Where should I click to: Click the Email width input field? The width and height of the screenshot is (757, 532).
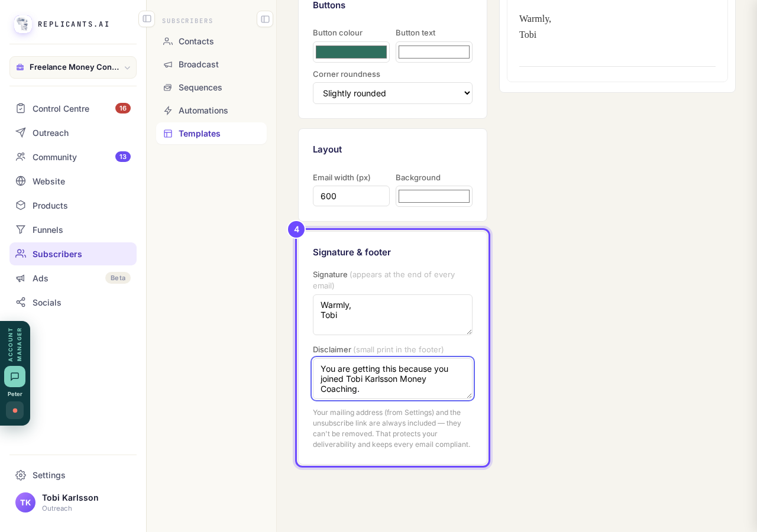click(351, 196)
